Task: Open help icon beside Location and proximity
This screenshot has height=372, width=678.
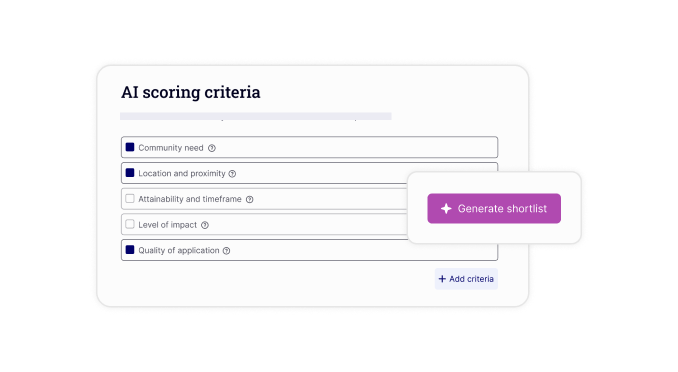Action: pyautogui.click(x=232, y=174)
